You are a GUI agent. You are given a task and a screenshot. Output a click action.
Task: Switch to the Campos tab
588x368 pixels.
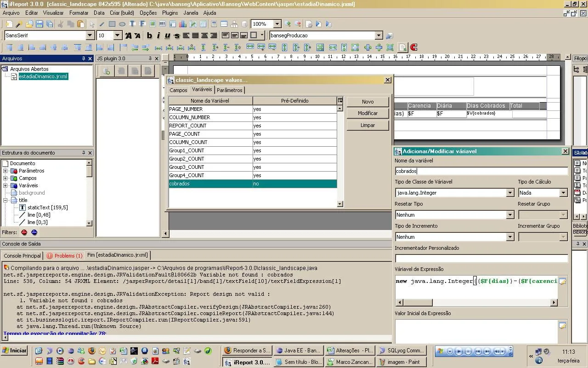pos(178,90)
